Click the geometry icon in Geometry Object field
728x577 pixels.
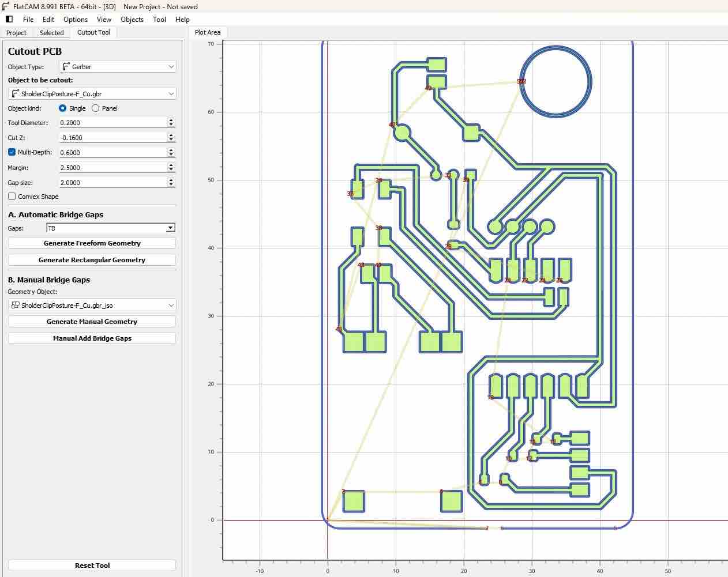pos(16,305)
